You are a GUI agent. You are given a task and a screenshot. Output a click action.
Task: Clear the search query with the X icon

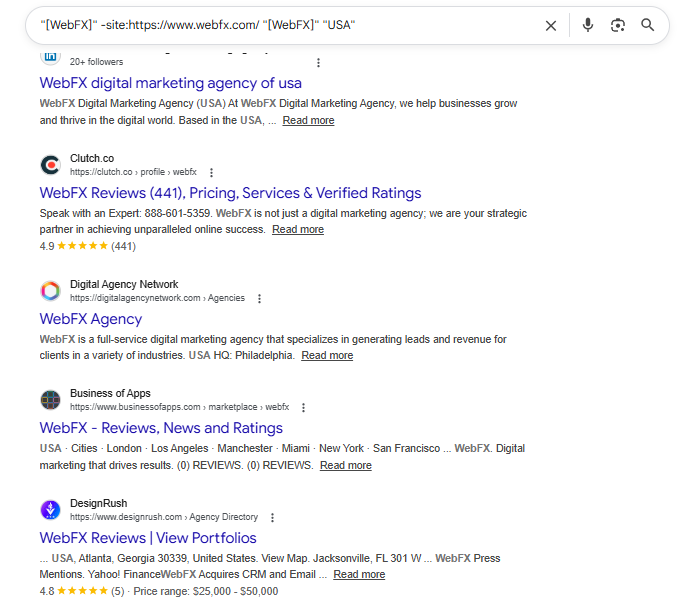[x=551, y=25]
